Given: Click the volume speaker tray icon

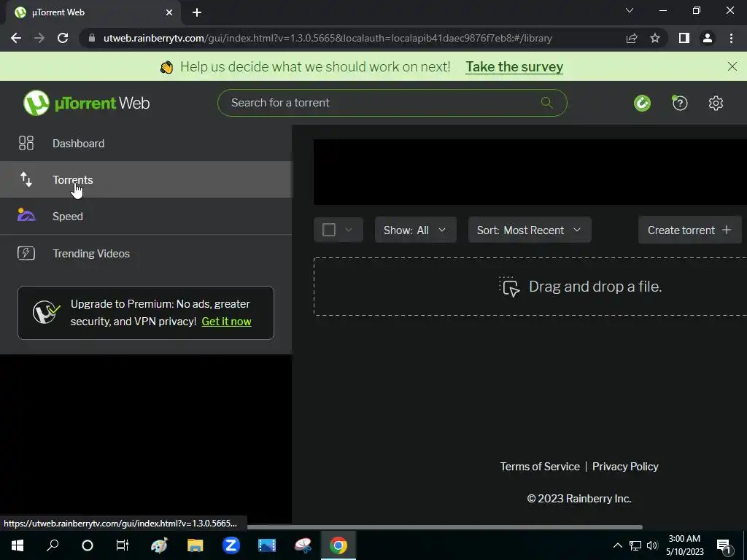Looking at the screenshot, I should 652,545.
